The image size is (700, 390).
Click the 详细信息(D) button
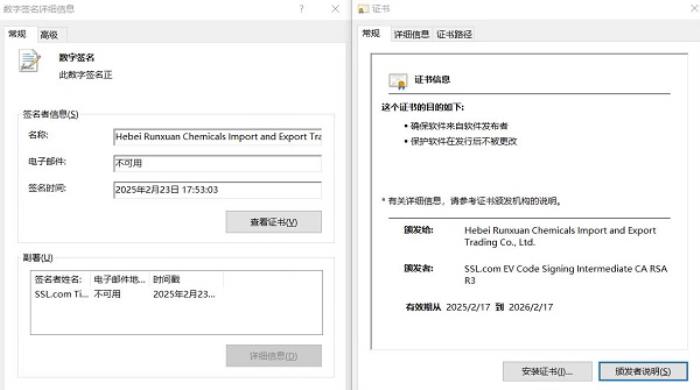click(274, 356)
